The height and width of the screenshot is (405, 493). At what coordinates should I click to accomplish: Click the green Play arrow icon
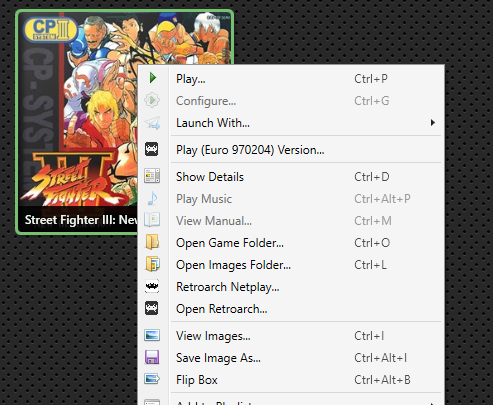click(x=153, y=78)
